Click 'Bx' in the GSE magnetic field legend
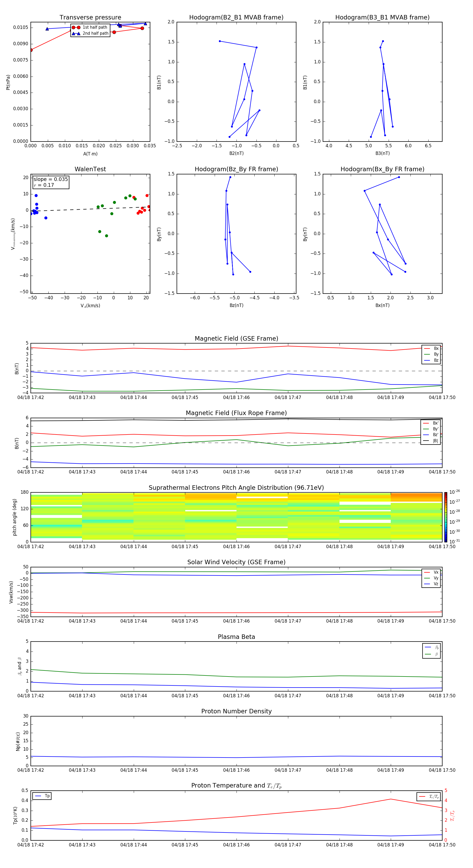Image resolution: width=473 pixels, height=868 pixels. pos(431,349)
